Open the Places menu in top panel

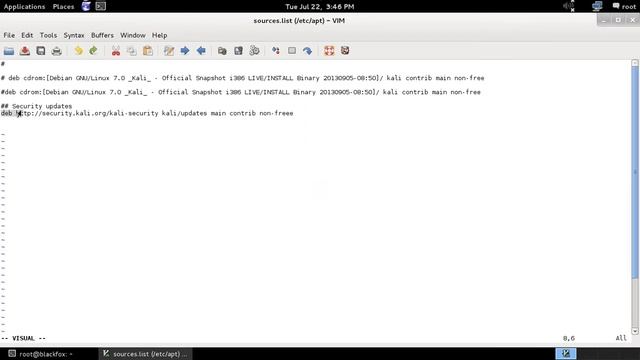click(x=63, y=7)
